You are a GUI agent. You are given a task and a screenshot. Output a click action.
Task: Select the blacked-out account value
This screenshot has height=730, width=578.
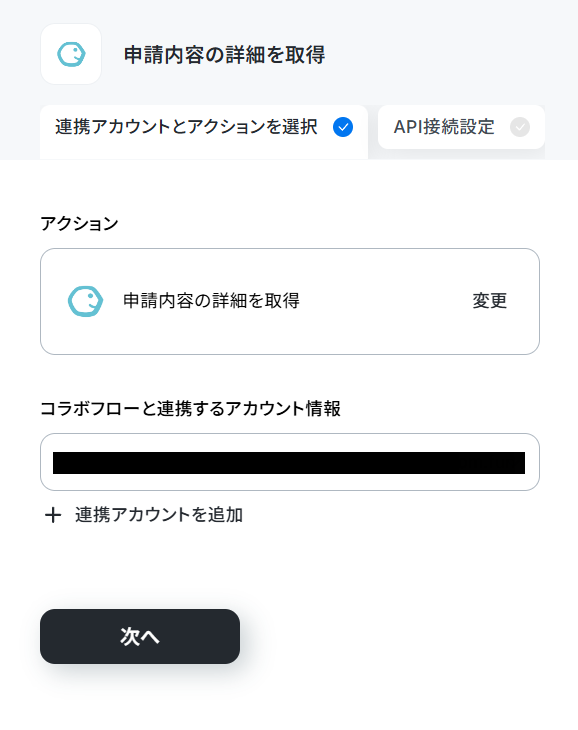click(289, 463)
